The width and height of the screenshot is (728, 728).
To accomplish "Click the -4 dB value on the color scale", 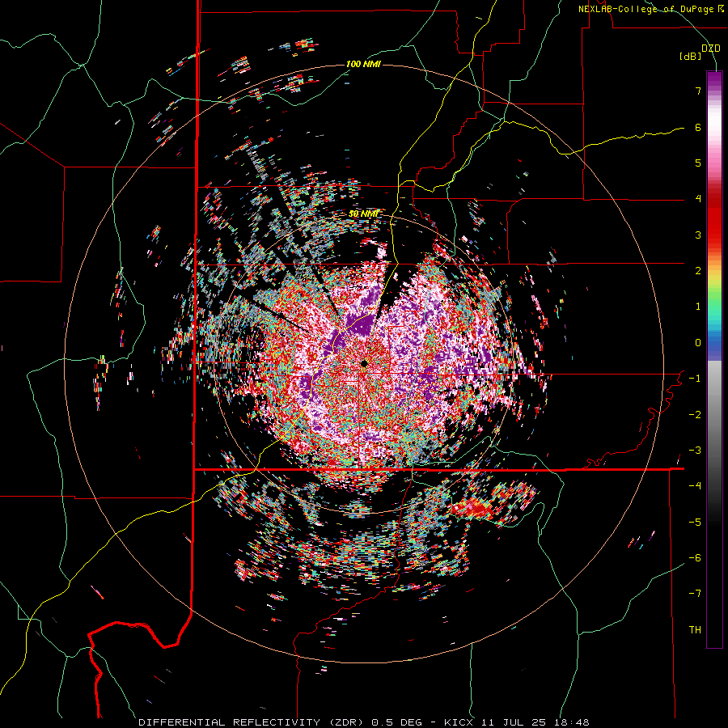I will [x=695, y=486].
